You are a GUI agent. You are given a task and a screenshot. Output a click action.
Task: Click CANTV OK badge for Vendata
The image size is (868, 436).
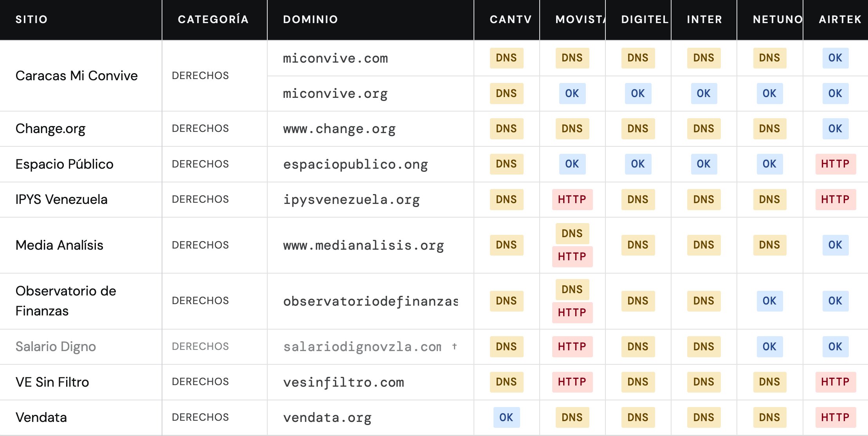(x=506, y=418)
